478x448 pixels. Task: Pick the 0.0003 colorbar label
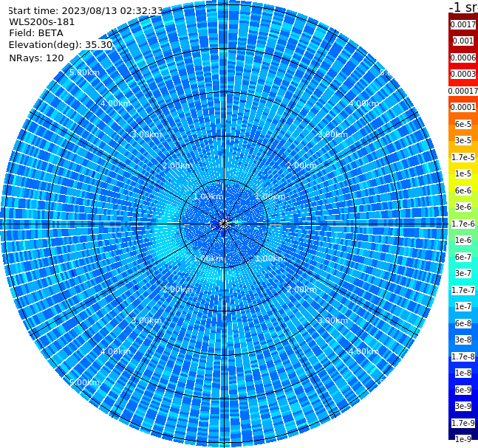463,74
